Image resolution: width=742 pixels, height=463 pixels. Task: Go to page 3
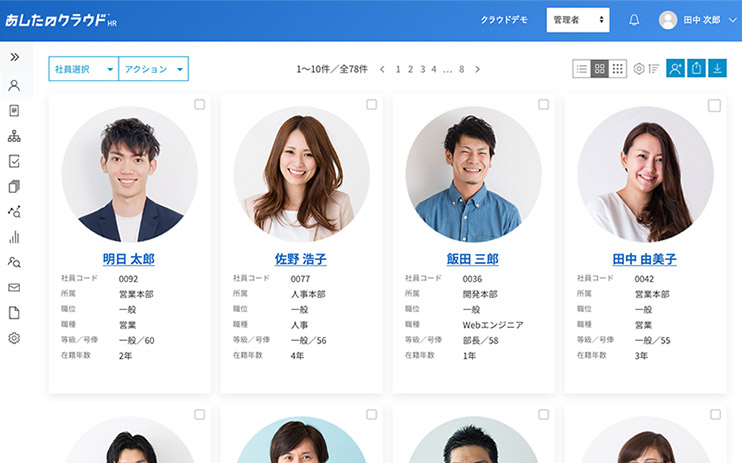(423, 69)
